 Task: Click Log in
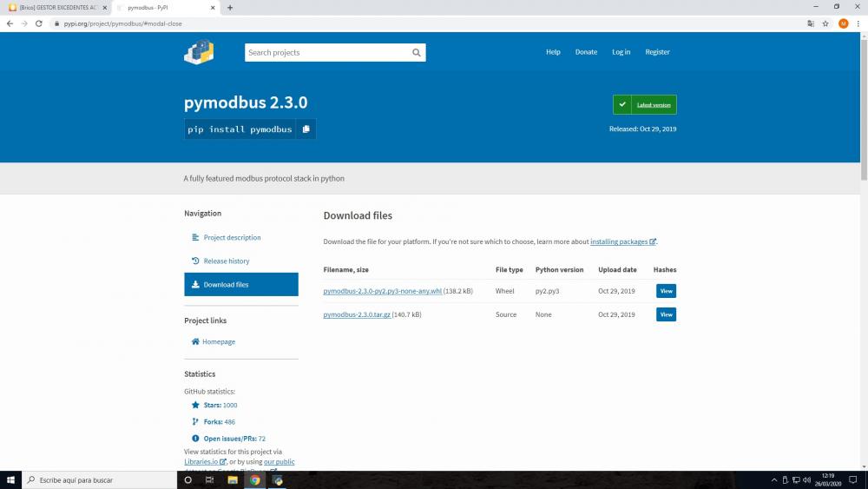click(x=621, y=52)
